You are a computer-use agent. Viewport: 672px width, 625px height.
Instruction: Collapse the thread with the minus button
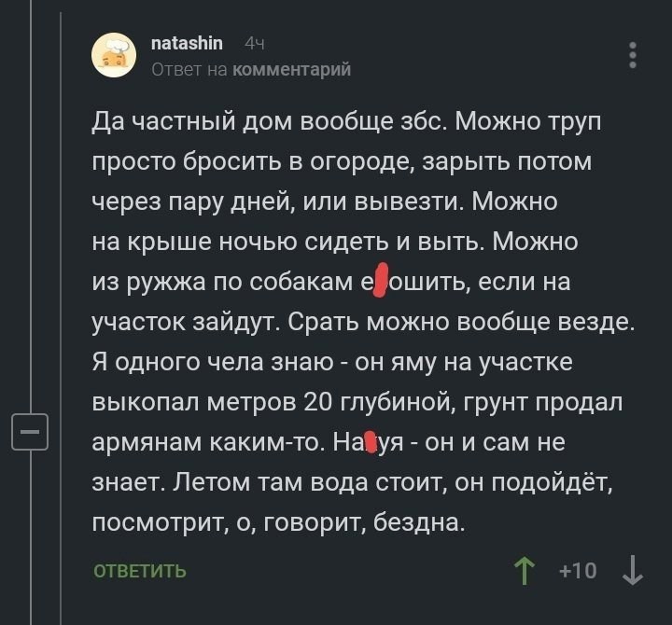coord(28,432)
